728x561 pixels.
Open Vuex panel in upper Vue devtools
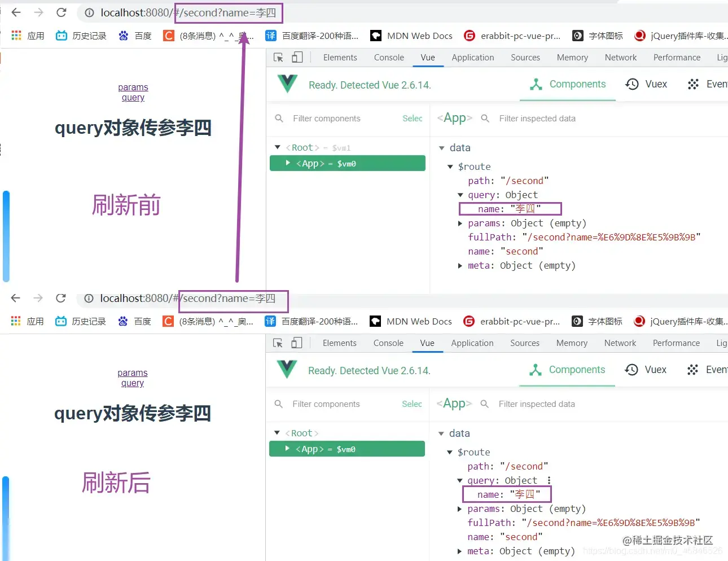(647, 84)
